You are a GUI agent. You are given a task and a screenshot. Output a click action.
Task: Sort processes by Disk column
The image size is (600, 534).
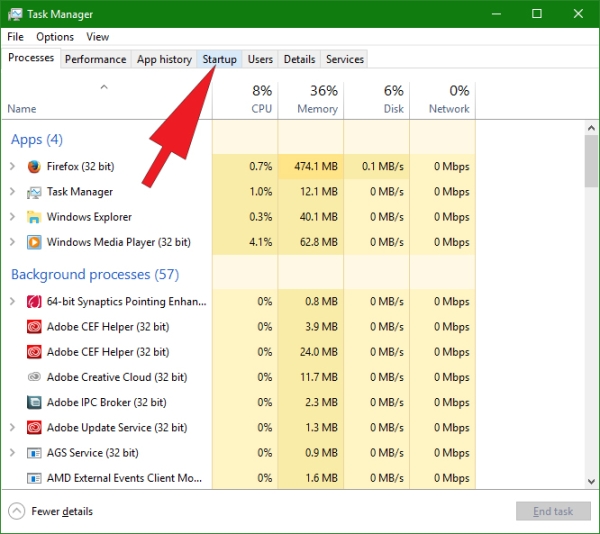click(x=377, y=99)
